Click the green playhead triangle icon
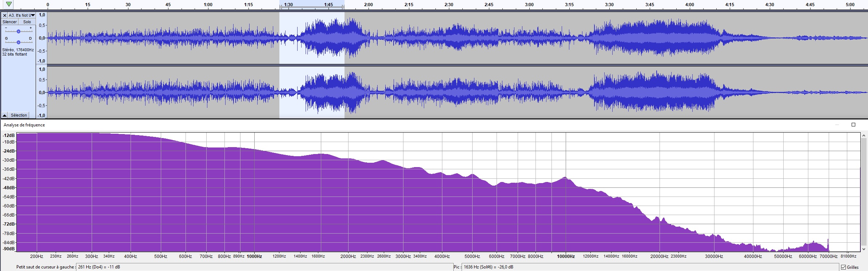Screen dimensions: 868x271 click(x=9, y=4)
